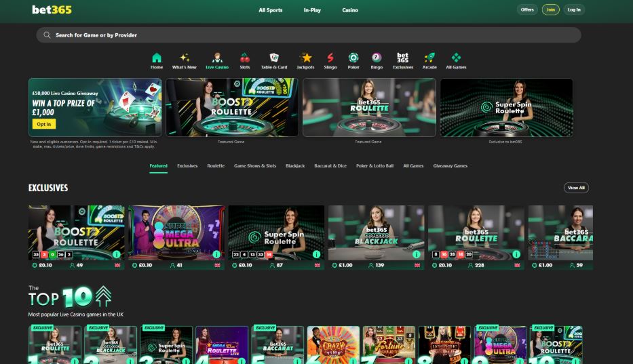Switch to Game Shows & Slots tab
This screenshot has width=633, height=364.
point(255,166)
